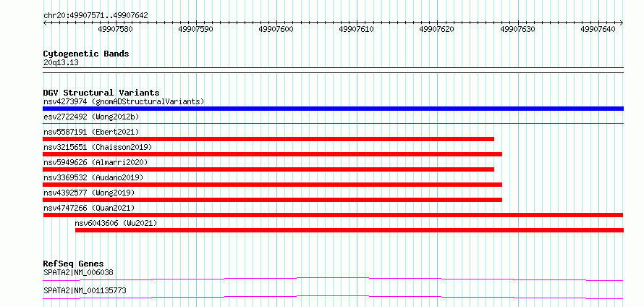Click the nsv4392577 (Wong2019) label
Image resolution: width=644 pixels, height=307 pixels.
[89, 193]
